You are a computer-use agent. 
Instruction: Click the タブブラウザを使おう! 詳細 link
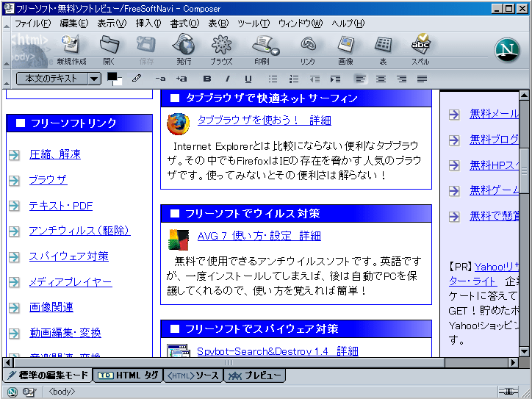[265, 121]
